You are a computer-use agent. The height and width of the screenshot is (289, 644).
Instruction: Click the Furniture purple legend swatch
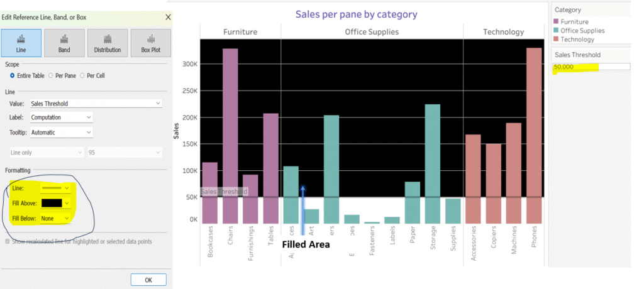[556, 21]
